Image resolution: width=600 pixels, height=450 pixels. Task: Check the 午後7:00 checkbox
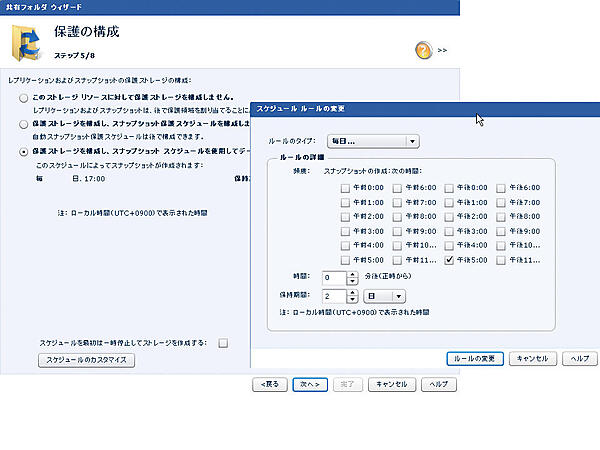point(501,203)
